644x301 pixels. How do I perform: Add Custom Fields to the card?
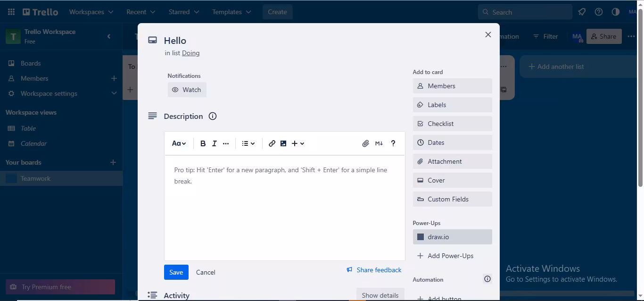point(453,199)
